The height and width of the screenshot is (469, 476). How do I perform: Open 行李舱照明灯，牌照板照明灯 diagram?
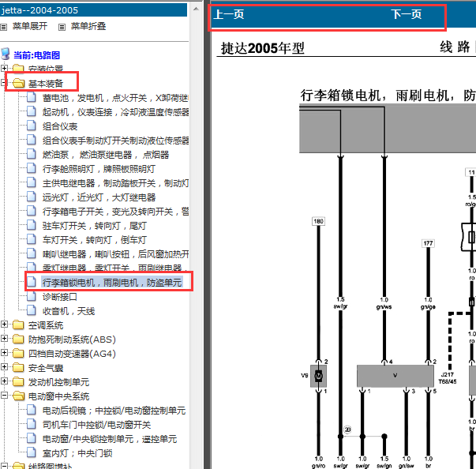(99, 169)
